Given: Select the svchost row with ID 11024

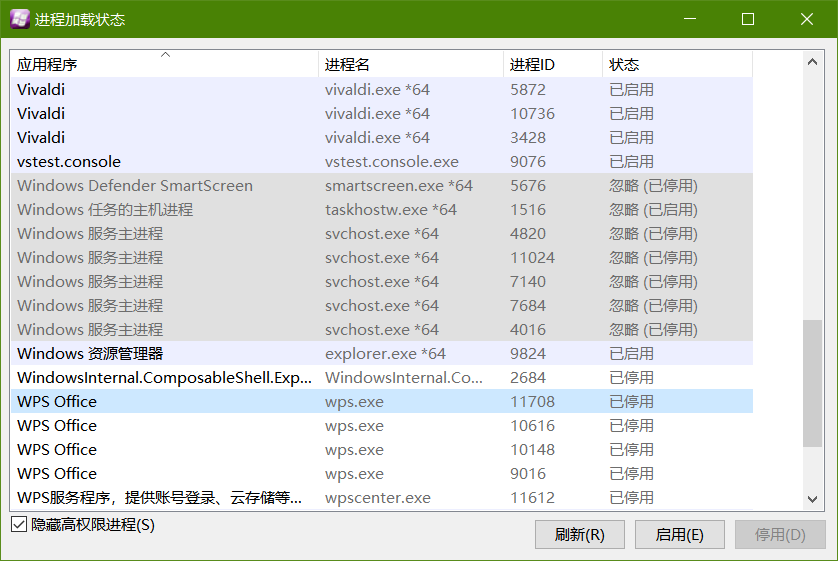Looking at the screenshot, I should [x=382, y=258].
